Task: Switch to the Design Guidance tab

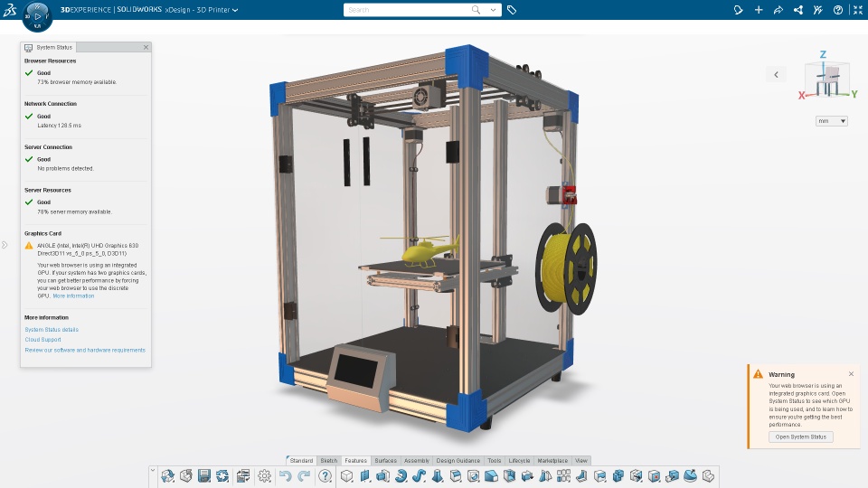Action: click(458, 460)
